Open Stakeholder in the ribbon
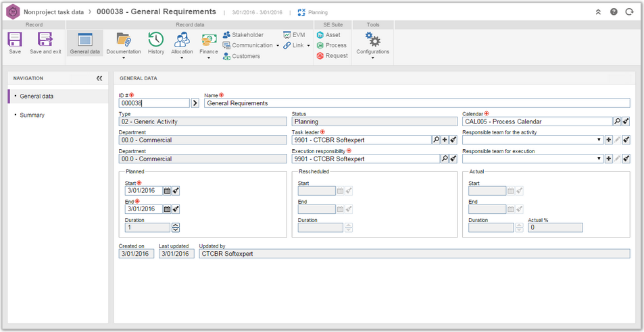 point(243,35)
